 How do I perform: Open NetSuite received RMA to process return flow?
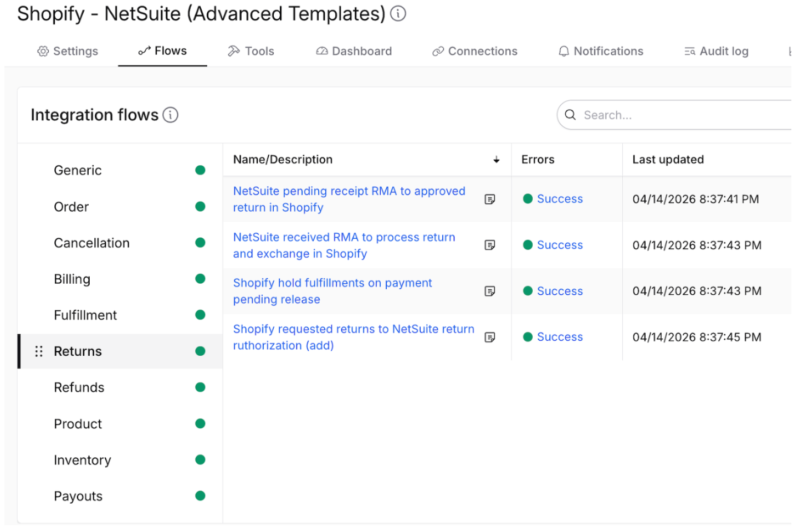click(344, 245)
